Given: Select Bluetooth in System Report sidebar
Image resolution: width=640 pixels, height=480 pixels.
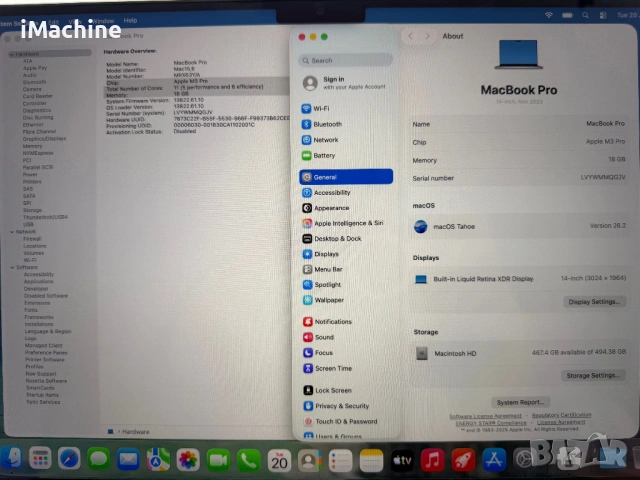Looking at the screenshot, I should point(34,82).
